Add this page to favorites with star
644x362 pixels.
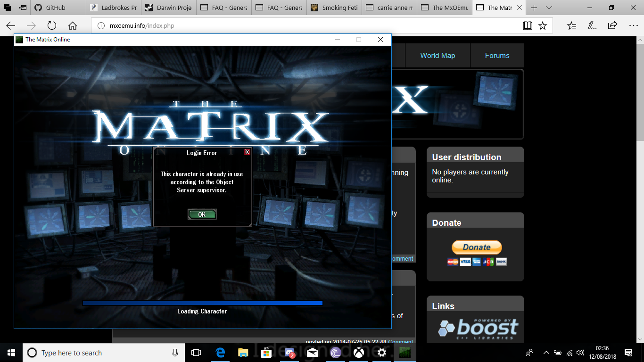[543, 26]
